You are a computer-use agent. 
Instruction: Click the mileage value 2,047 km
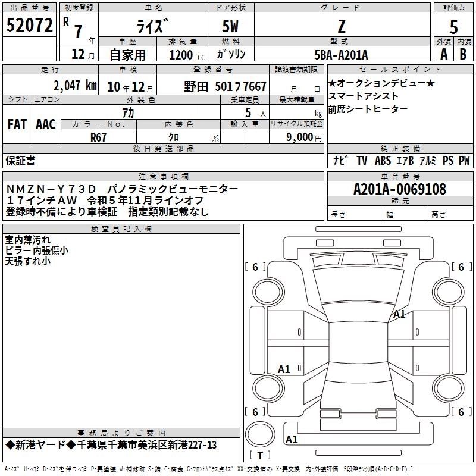coord(74,86)
